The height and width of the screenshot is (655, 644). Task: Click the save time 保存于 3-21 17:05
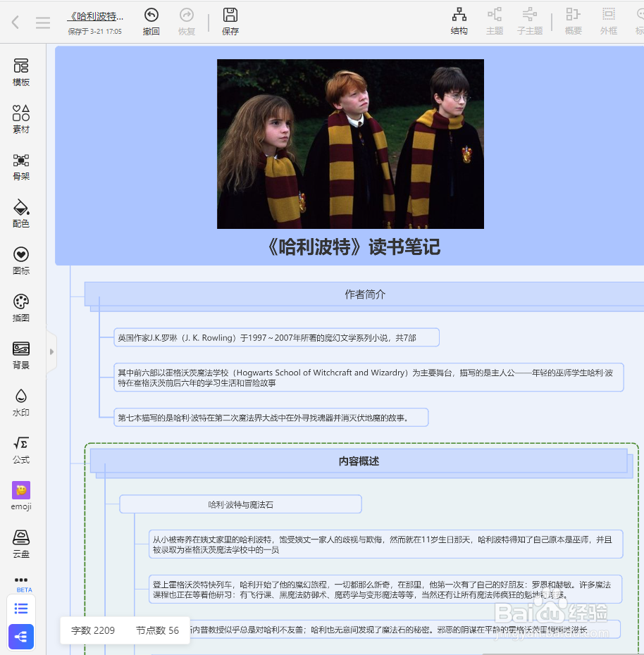[x=94, y=31]
